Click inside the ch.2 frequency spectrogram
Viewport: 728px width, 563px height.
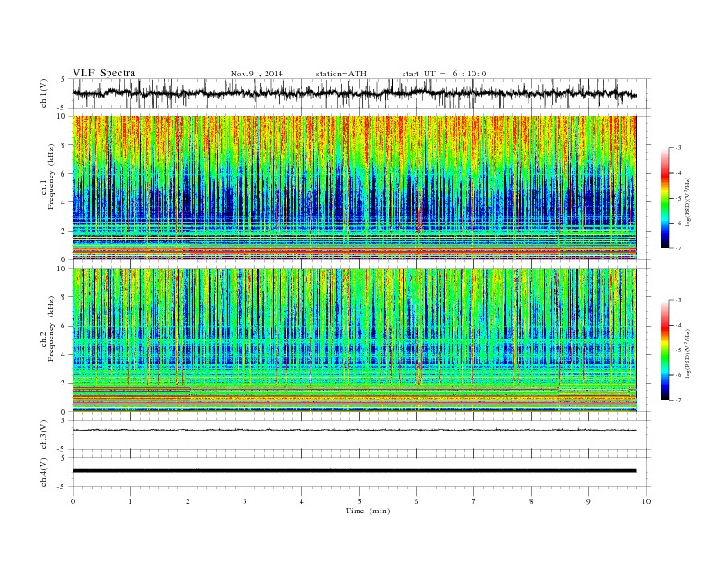click(x=354, y=340)
